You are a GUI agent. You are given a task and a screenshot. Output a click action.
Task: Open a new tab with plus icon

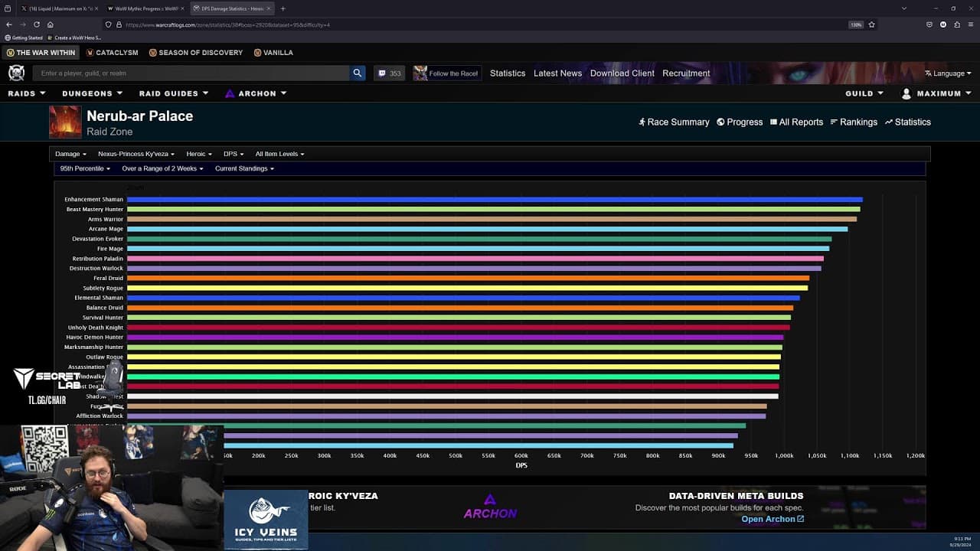click(x=283, y=8)
